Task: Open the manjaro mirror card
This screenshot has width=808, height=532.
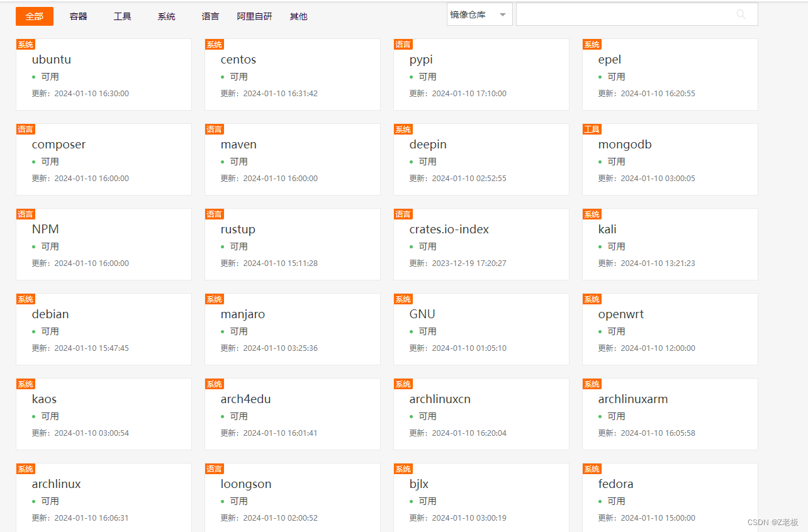Action: [x=293, y=329]
